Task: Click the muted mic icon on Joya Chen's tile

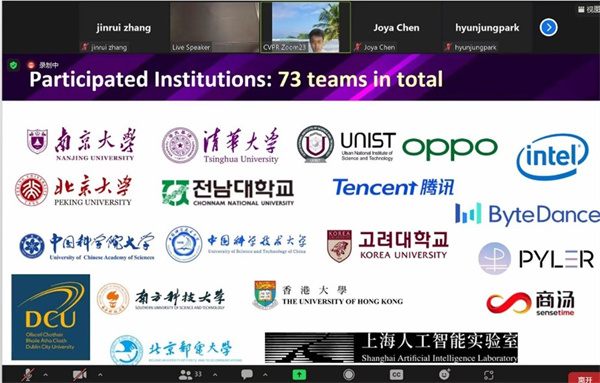Action: pyautogui.click(x=357, y=47)
